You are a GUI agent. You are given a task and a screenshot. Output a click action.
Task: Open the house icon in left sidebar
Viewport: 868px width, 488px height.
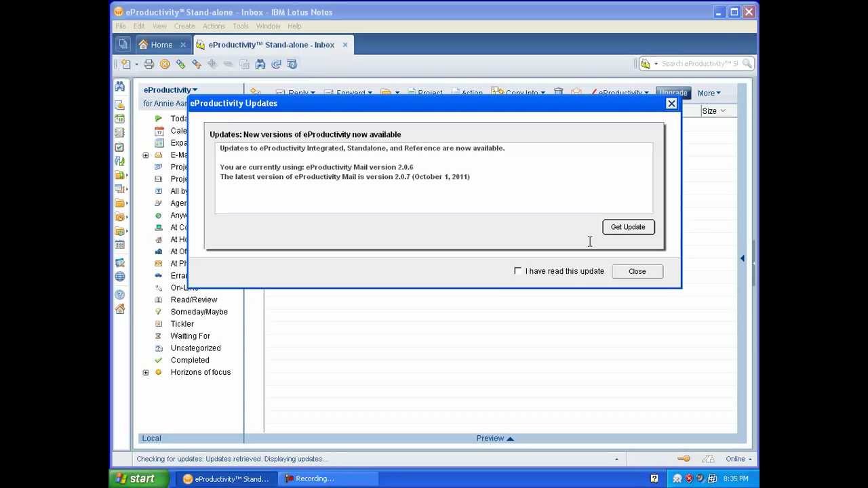[x=120, y=309]
